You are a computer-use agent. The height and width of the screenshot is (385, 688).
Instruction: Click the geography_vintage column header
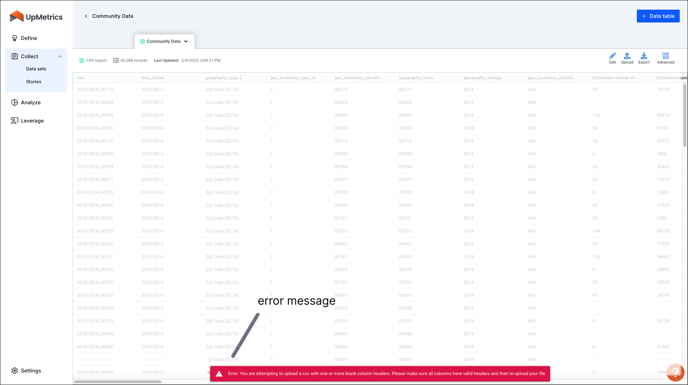483,78
